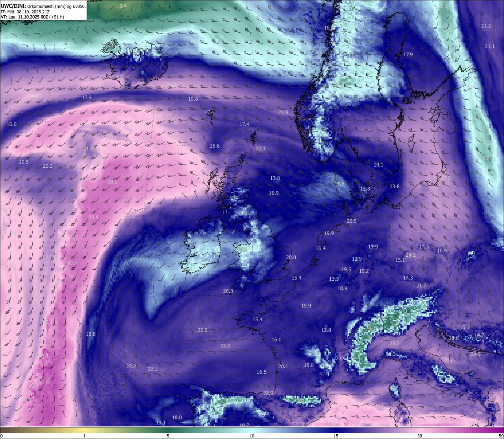Click the map value 20.5

352,221
